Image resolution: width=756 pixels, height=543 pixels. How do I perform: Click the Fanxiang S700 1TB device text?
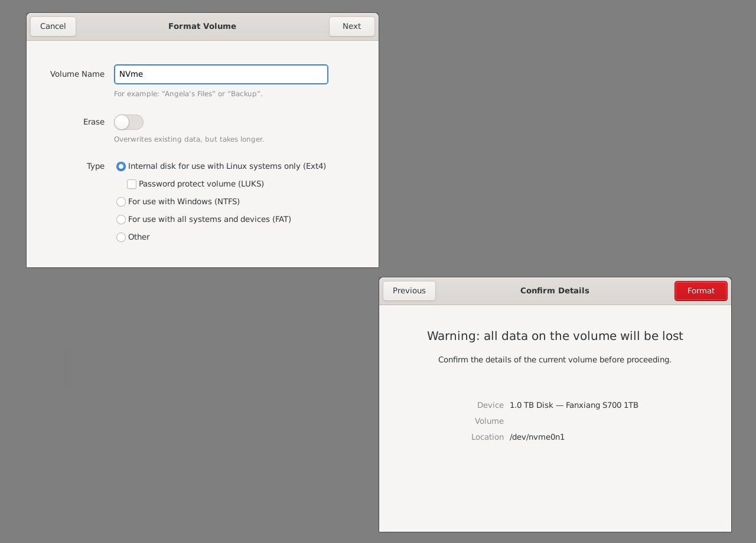(573, 405)
